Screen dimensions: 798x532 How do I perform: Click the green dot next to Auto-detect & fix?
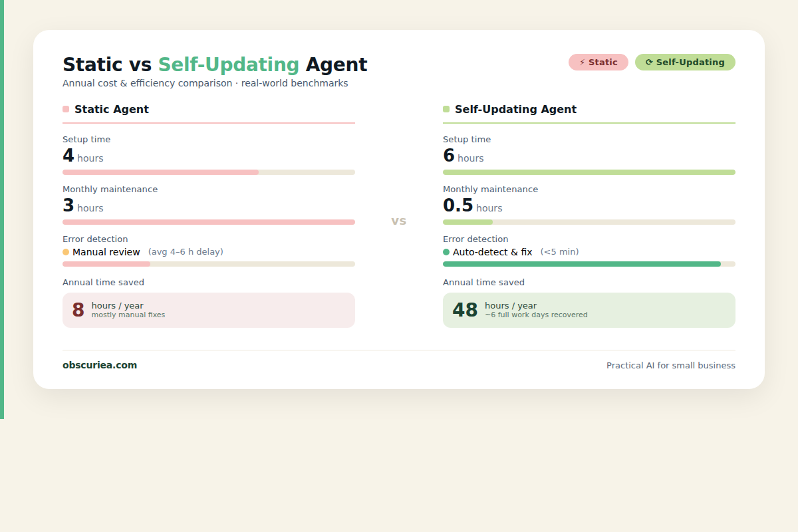[x=446, y=252]
